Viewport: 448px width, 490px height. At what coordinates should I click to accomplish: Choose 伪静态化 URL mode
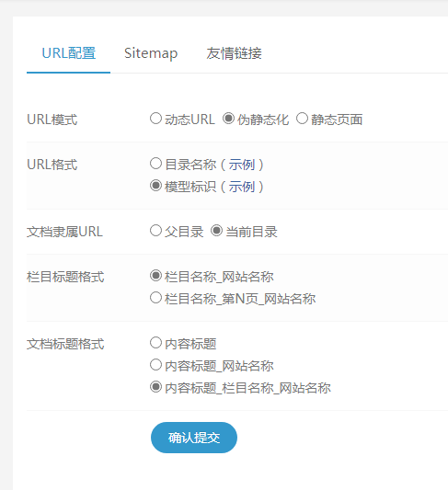point(228,119)
